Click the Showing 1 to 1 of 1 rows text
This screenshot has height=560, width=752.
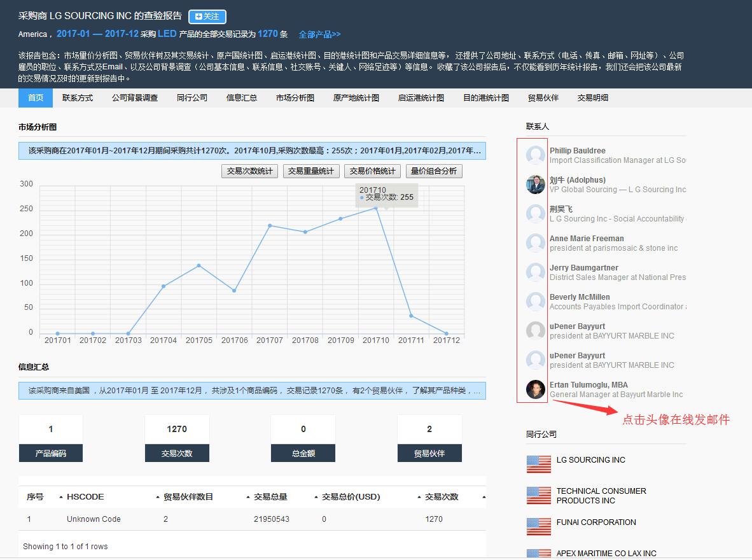coord(66,547)
